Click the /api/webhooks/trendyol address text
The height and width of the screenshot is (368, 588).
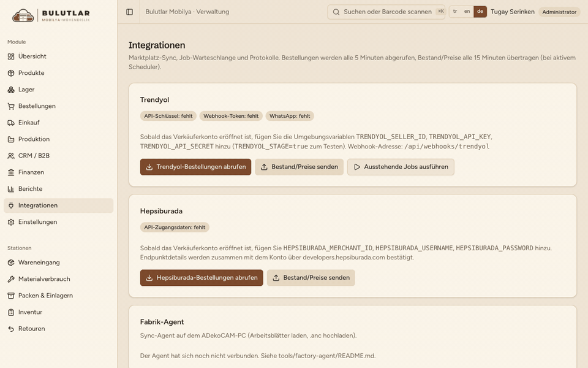click(447, 147)
